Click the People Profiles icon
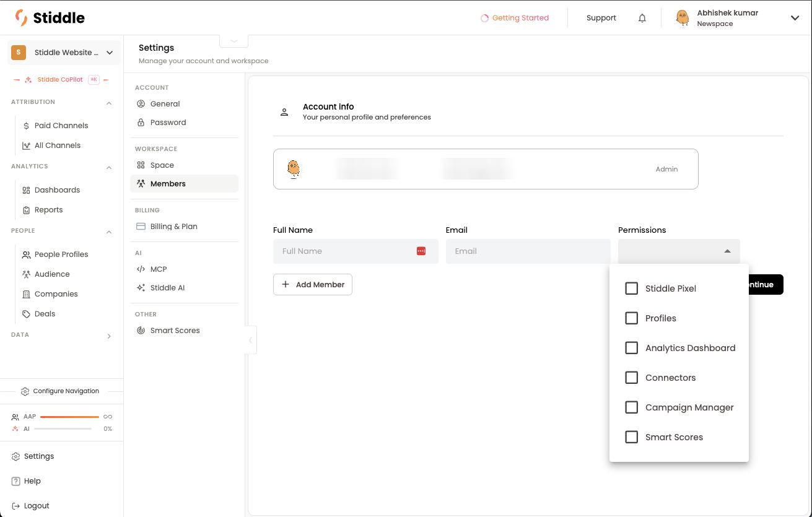812x517 pixels. [26, 254]
